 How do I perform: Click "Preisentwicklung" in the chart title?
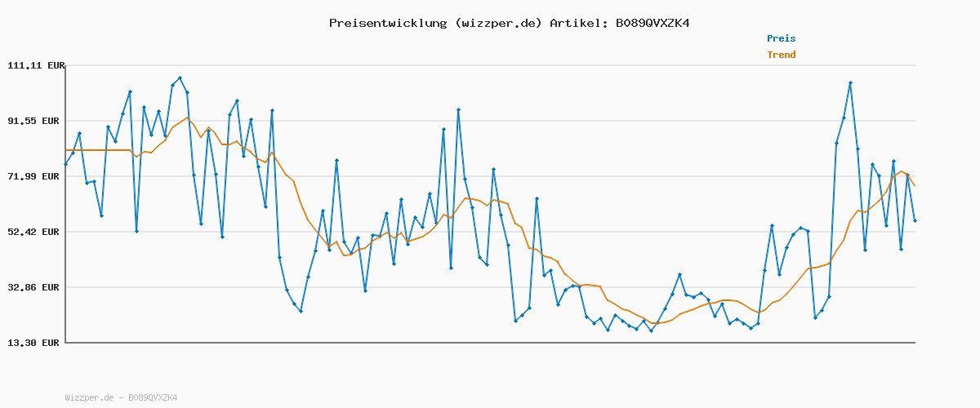point(387,23)
